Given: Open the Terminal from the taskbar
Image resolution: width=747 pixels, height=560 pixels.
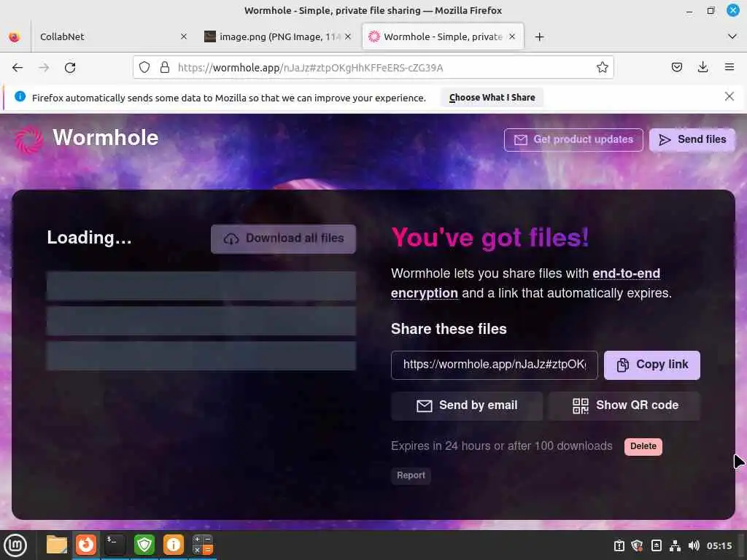Looking at the screenshot, I should click(115, 545).
